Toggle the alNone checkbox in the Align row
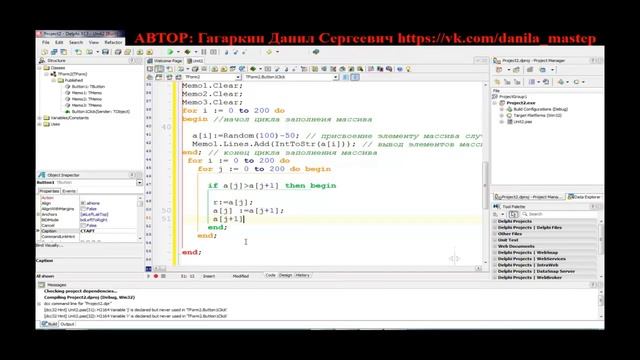640x360 pixels. [83, 203]
